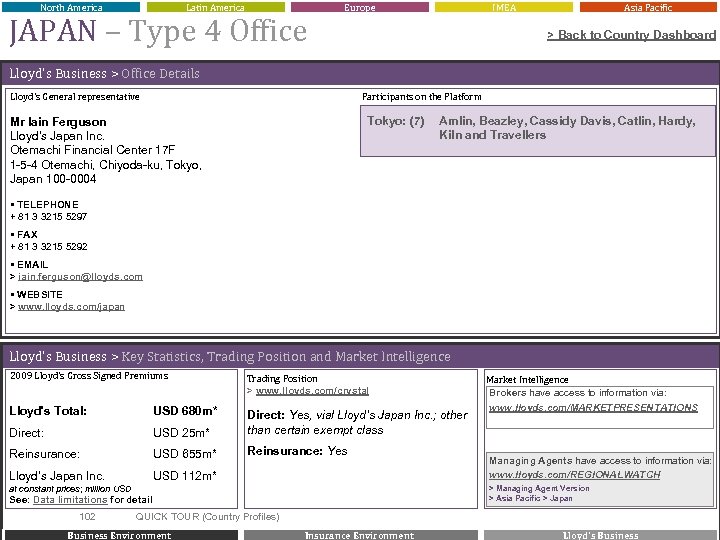
Task: Select the Asia Pacific region tab
Action: (648, 7)
